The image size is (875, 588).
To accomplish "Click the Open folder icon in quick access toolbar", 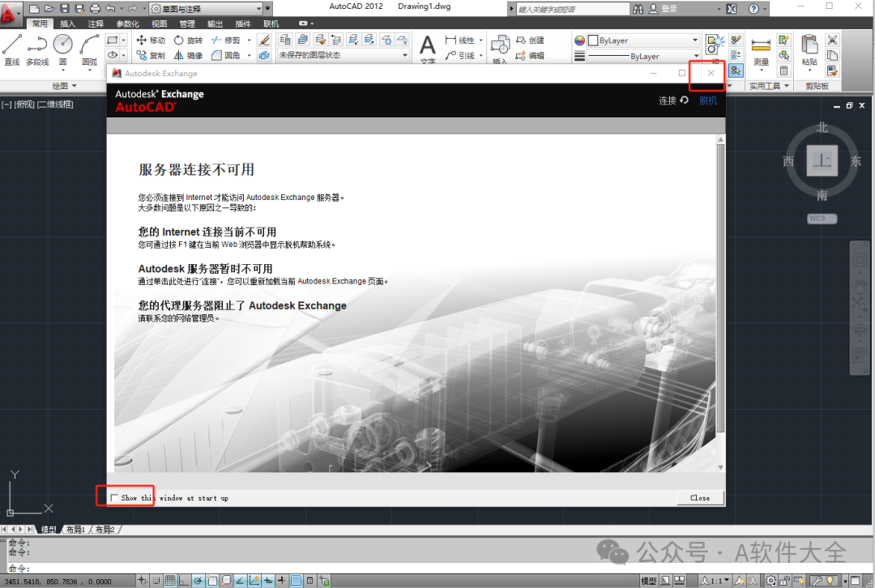I will click(x=49, y=8).
